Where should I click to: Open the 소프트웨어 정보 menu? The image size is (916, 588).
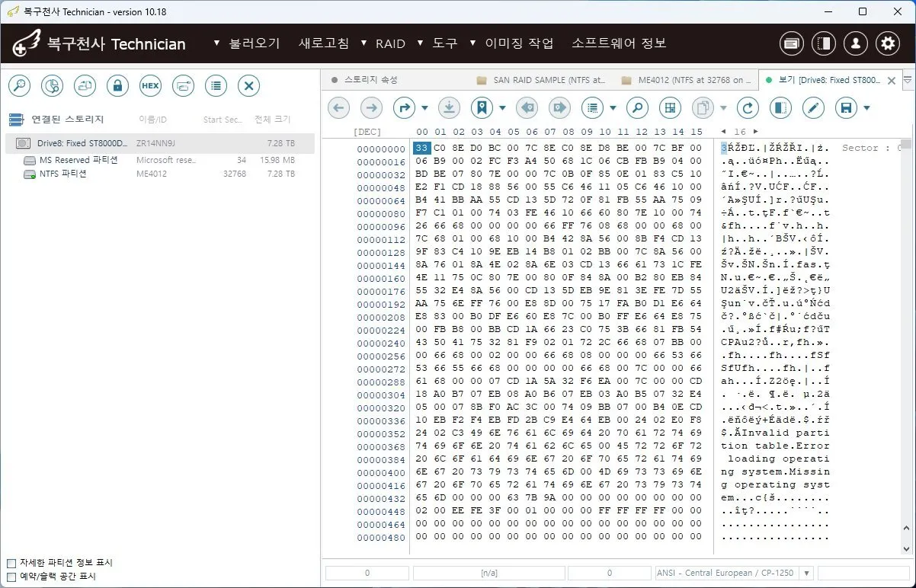tap(619, 43)
